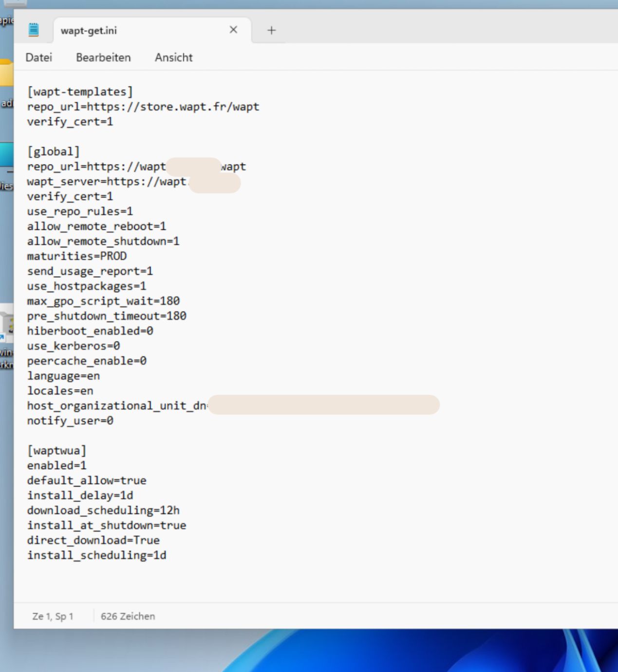Click the allow_remote_reboot=1 line
The width and height of the screenshot is (618, 672).
(x=96, y=227)
